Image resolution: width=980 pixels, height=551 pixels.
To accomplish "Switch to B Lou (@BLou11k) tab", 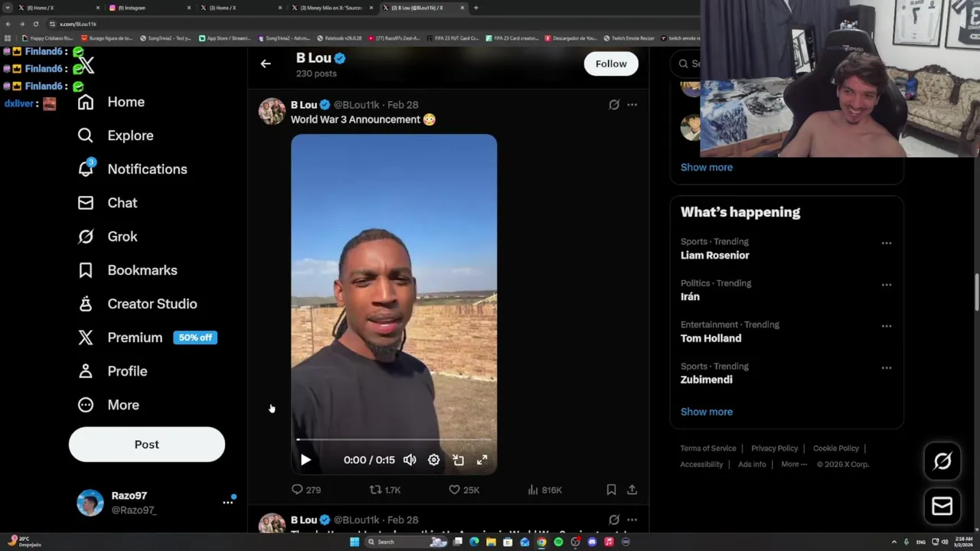I will [x=423, y=8].
